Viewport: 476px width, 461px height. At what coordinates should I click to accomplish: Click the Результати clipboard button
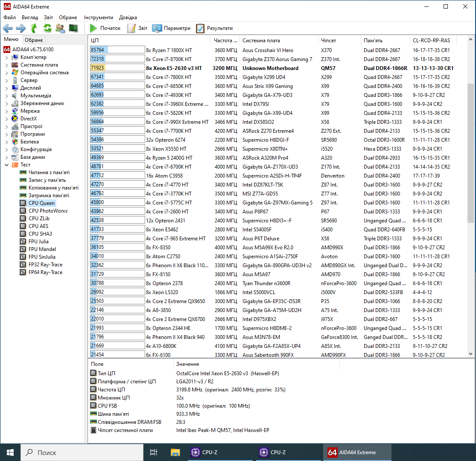[214, 28]
